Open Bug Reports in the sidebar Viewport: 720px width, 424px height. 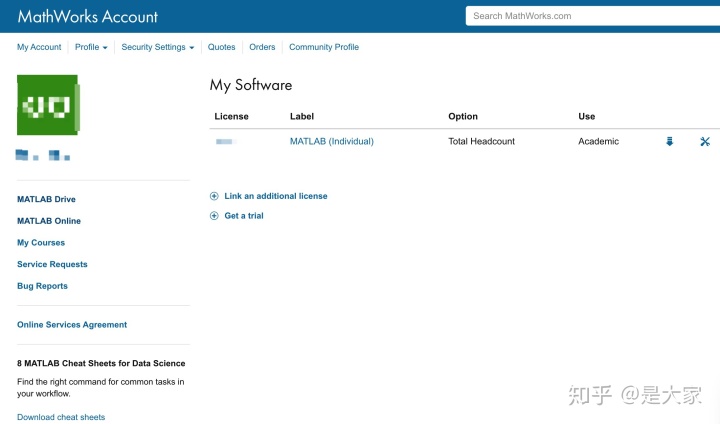point(42,286)
